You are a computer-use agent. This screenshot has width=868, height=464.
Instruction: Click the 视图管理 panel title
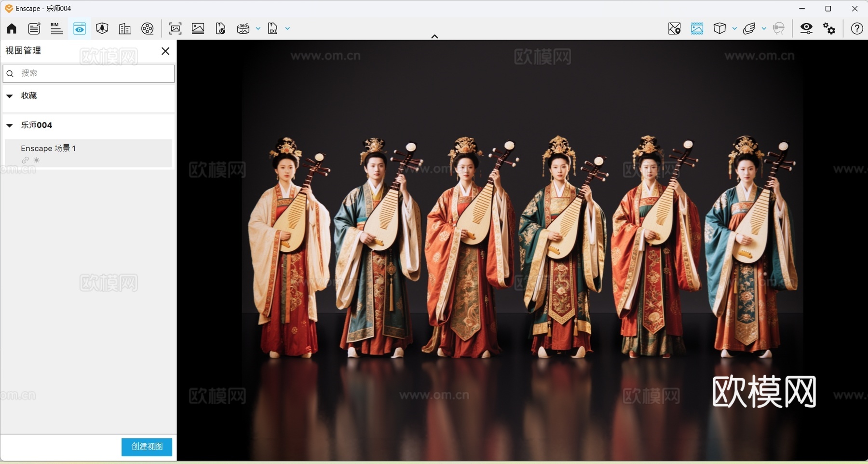[x=23, y=51]
